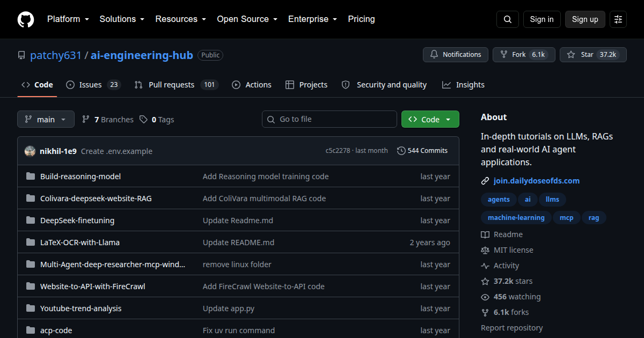Click the tag icon beside 0 Tags
Image resolution: width=644 pixels, height=338 pixels.
pos(143,120)
